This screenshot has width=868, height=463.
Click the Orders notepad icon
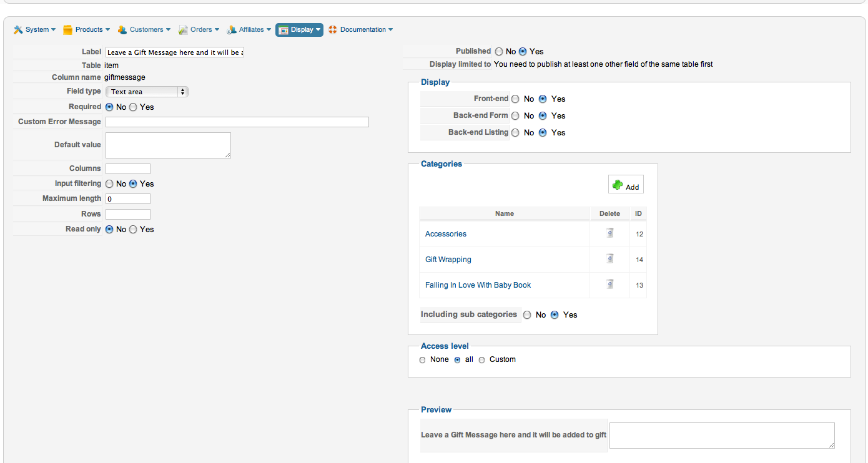pyautogui.click(x=183, y=30)
